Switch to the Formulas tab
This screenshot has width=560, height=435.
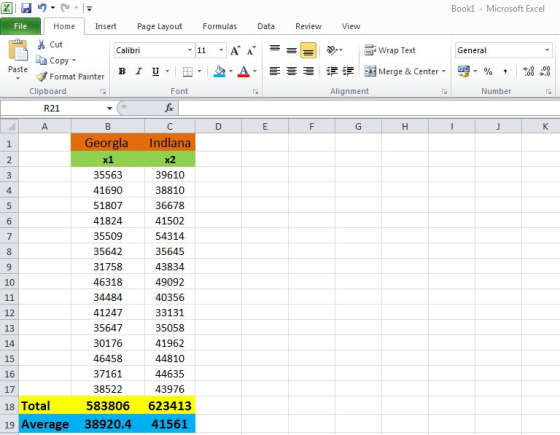click(x=220, y=26)
